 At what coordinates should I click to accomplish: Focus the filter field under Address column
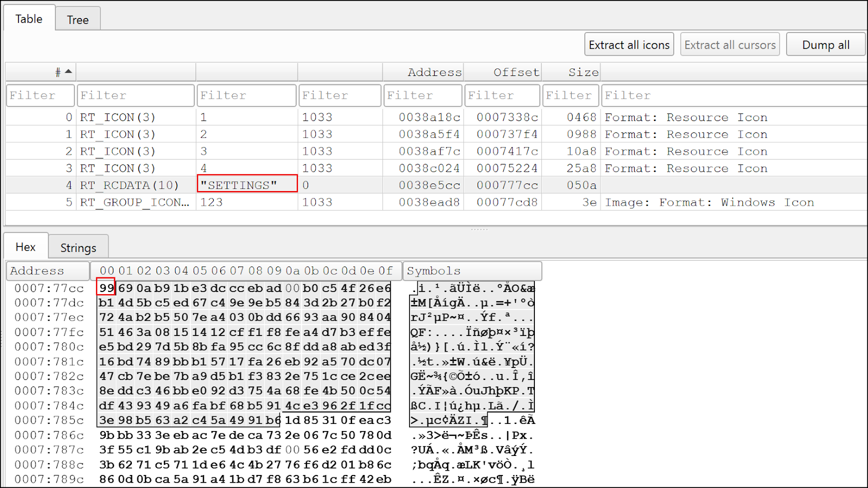[x=423, y=96]
